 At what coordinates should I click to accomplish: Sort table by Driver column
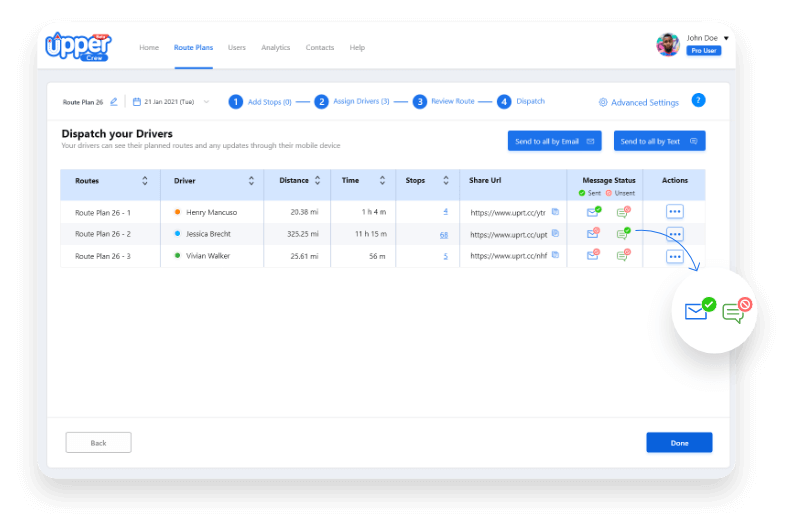click(x=251, y=181)
